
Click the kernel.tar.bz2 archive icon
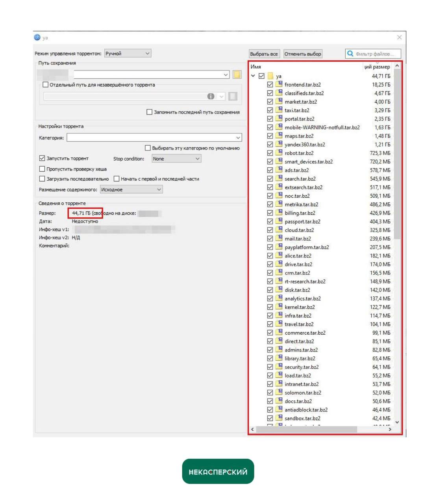279,307
